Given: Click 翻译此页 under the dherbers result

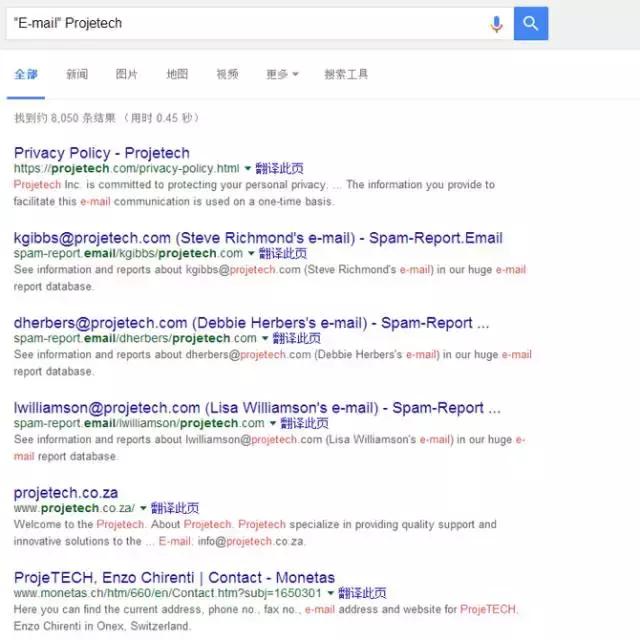Looking at the screenshot, I should coord(296,338).
